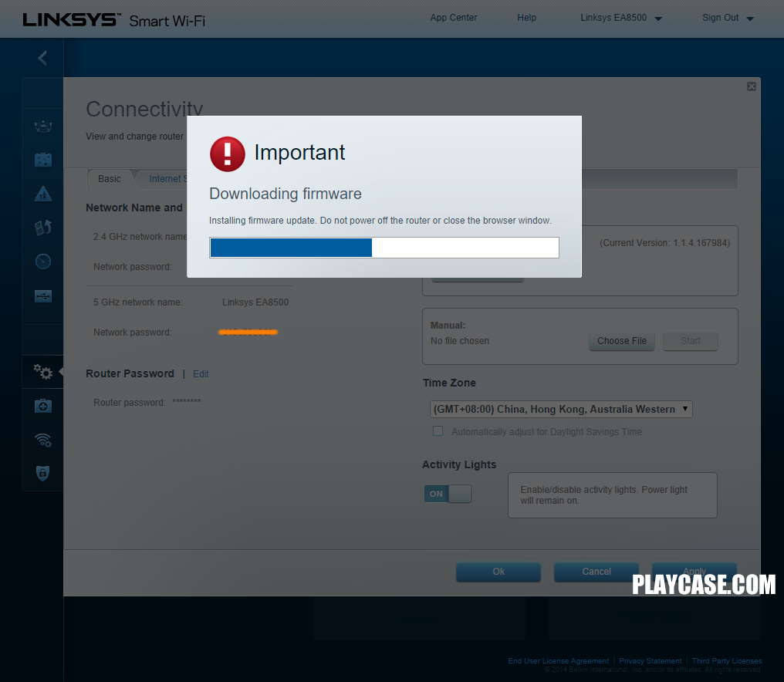The image size is (784, 682).
Task: Expand the Linksys EA8500 router menu
Action: pyautogui.click(x=621, y=18)
